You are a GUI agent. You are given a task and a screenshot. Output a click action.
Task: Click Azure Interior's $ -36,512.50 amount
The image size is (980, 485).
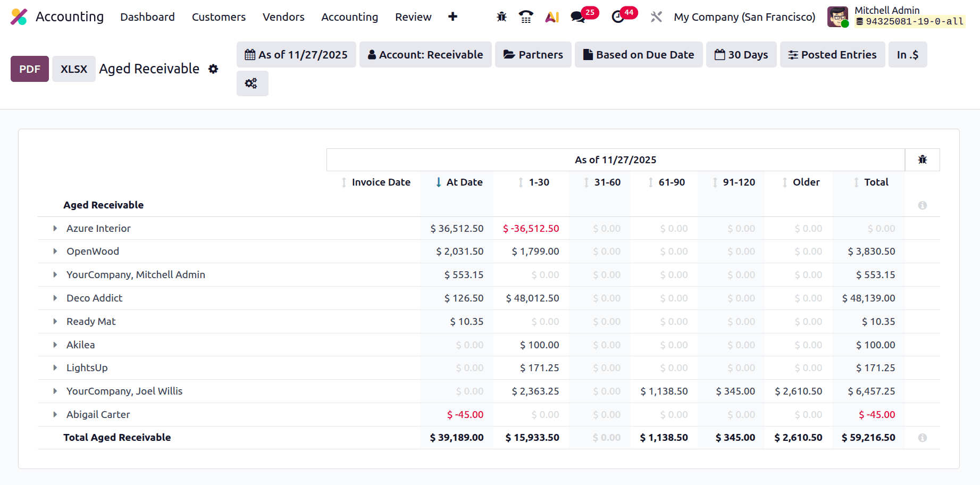(531, 228)
